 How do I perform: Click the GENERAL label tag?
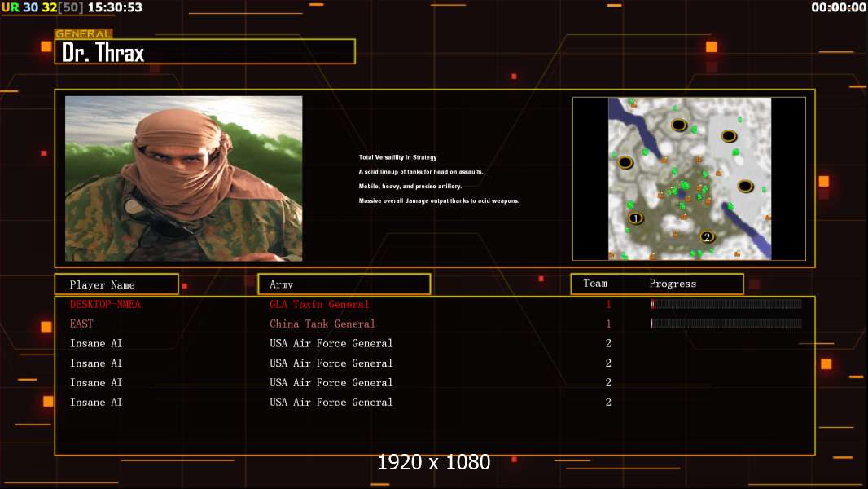(84, 33)
